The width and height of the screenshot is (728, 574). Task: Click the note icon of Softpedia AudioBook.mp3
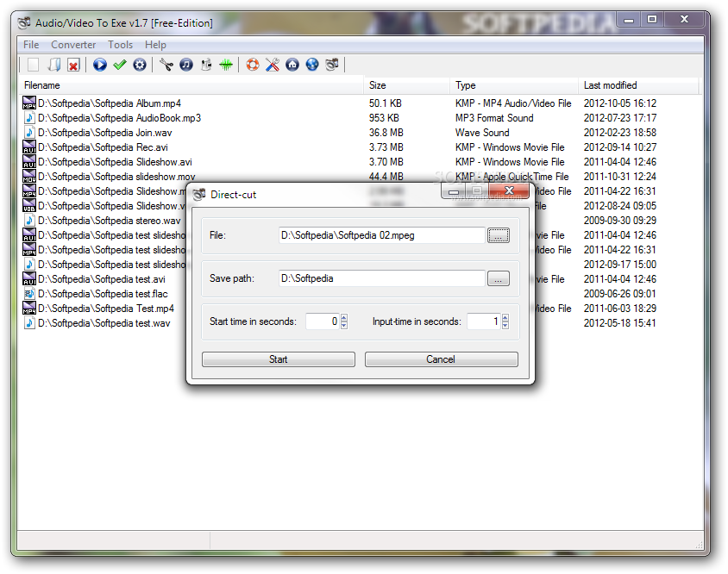29,118
